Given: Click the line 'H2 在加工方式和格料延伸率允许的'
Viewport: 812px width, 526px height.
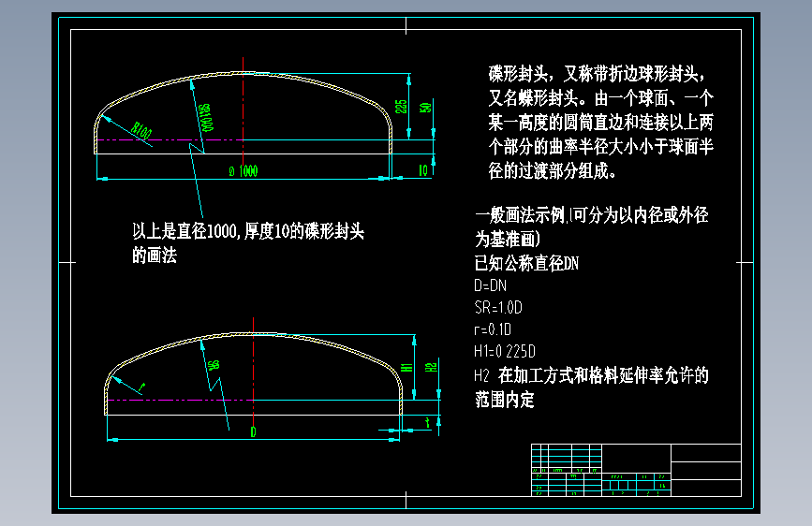Looking at the screenshot, I should (x=591, y=374).
